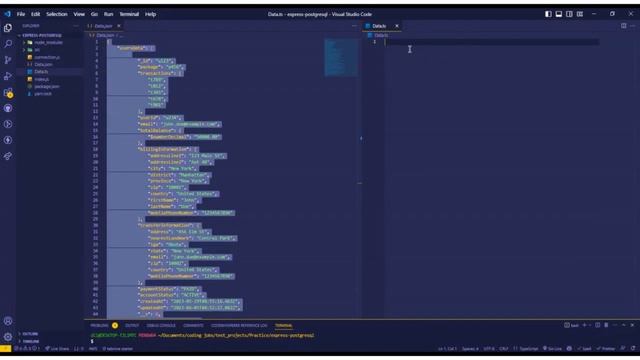640x360 pixels.
Task: Open the Source Control view icon
Action: click(8, 60)
